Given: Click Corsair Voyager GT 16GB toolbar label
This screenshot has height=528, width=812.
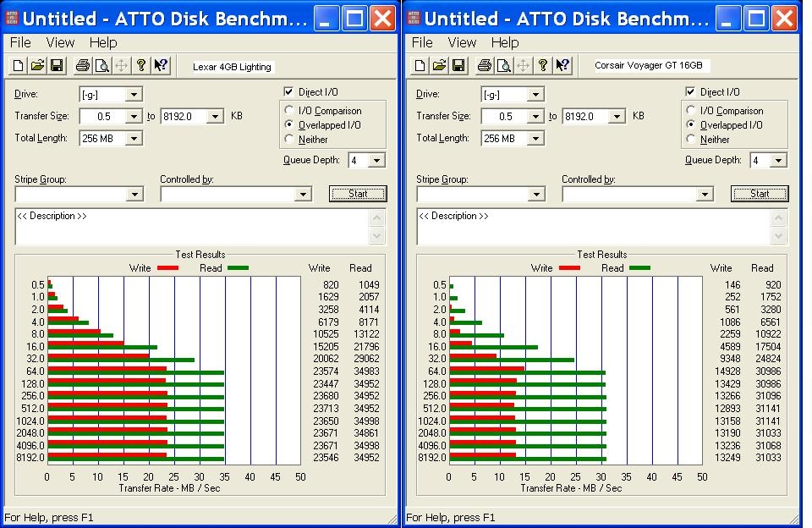Looking at the screenshot, I should [x=649, y=65].
